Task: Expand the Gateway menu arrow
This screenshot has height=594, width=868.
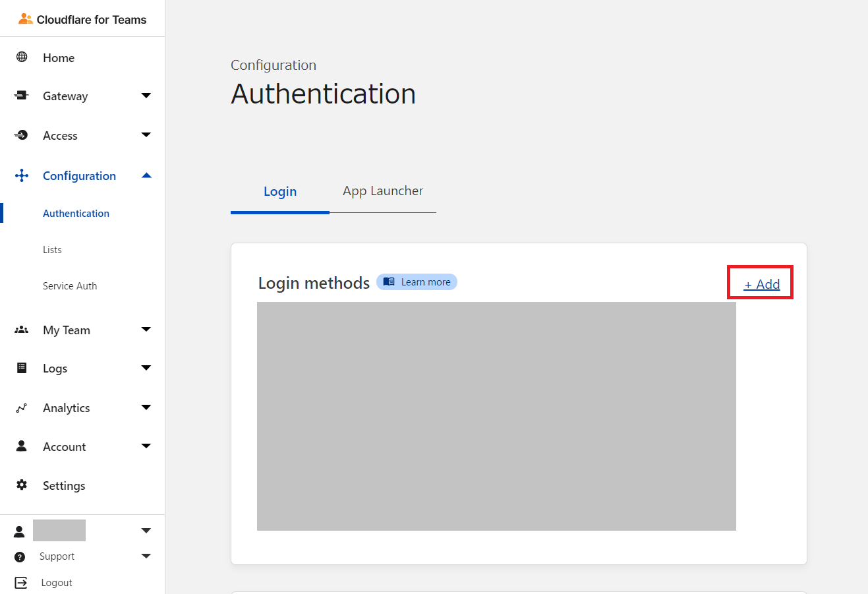Action: click(146, 96)
